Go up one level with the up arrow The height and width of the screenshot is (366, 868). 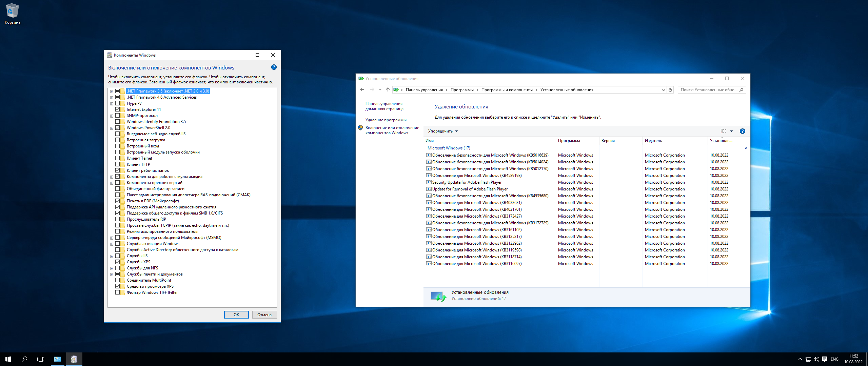(388, 90)
